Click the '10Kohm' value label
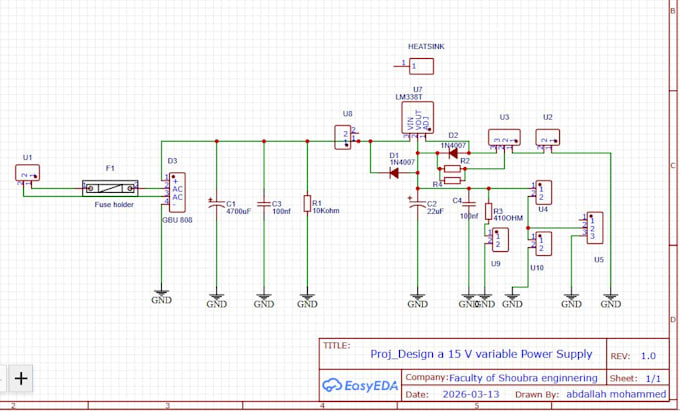The width and height of the screenshot is (680, 411). point(326,211)
